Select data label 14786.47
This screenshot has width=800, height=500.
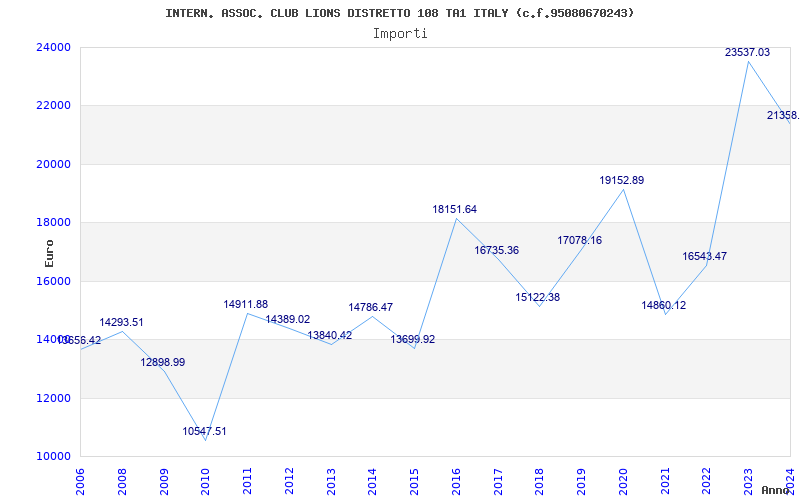point(371,308)
